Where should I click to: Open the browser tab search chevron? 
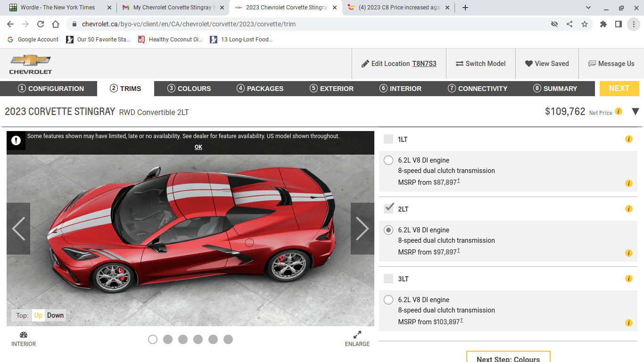pos(588,8)
